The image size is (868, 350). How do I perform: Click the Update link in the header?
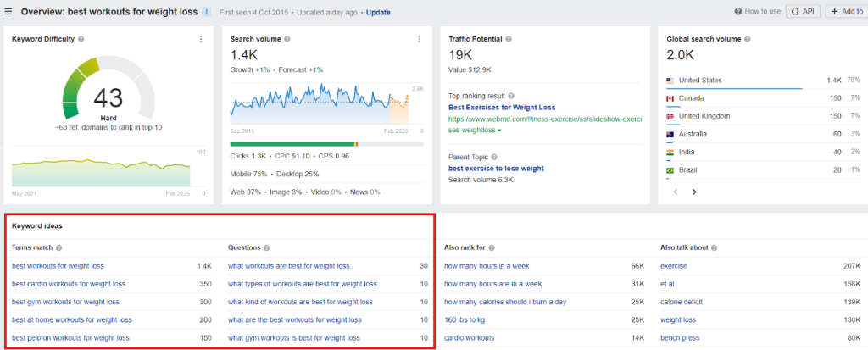coord(378,13)
